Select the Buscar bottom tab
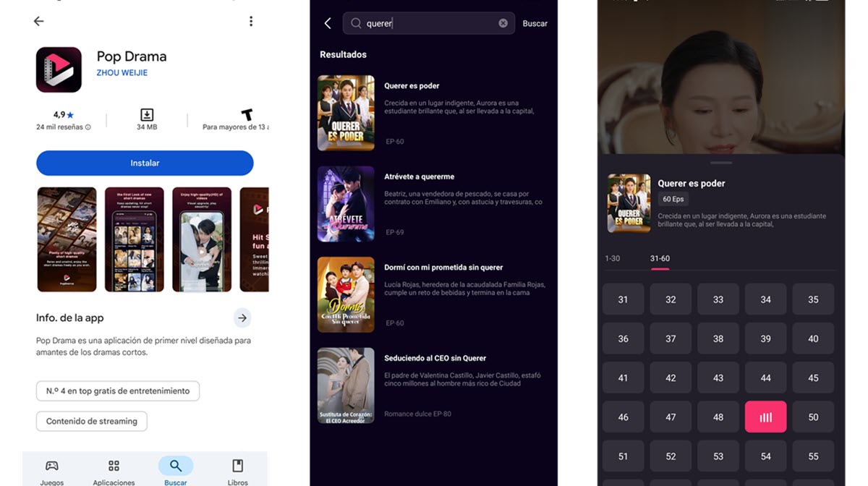The height and width of the screenshot is (486, 868). [176, 472]
